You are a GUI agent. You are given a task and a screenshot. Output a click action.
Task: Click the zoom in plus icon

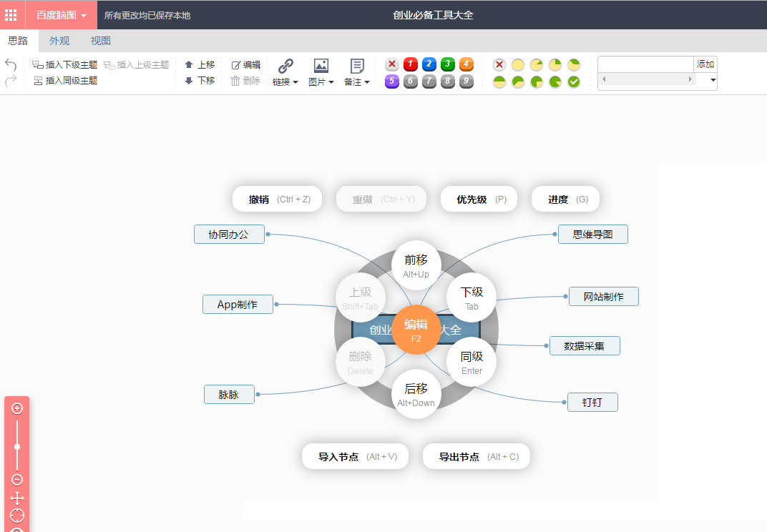pyautogui.click(x=17, y=408)
